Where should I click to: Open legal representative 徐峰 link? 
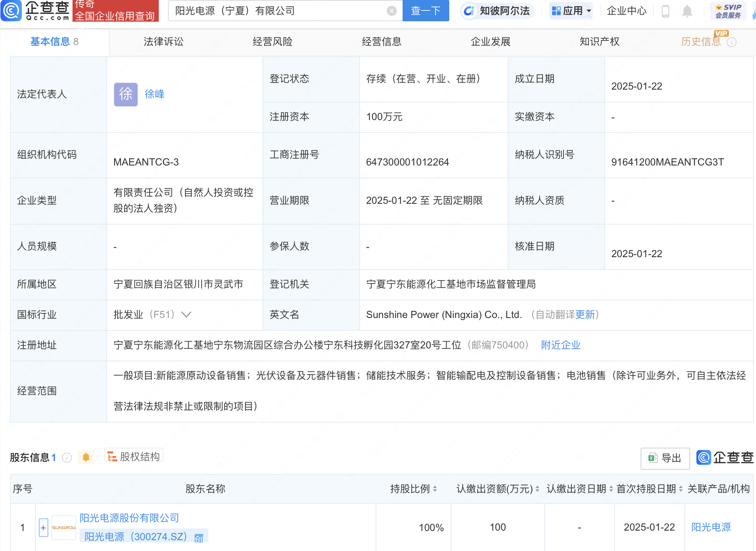pyautogui.click(x=155, y=94)
